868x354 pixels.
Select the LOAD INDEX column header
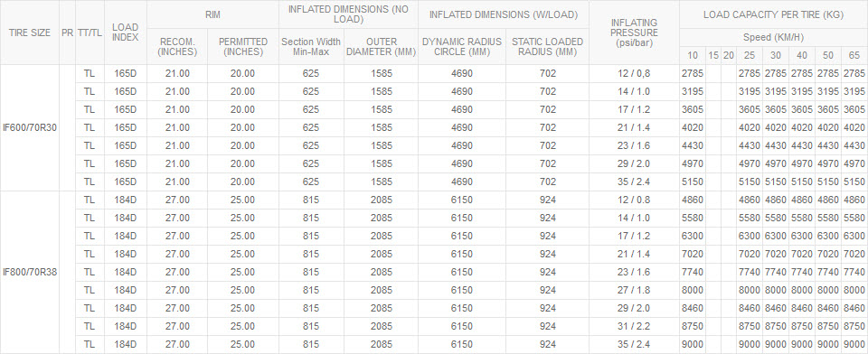pos(125,33)
